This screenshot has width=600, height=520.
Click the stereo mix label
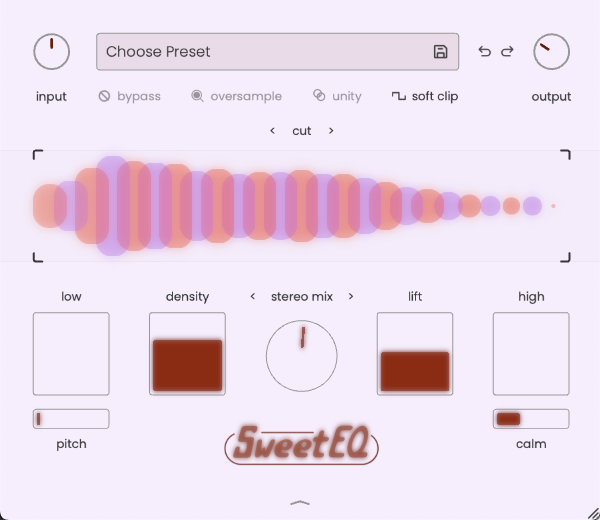[302, 297]
